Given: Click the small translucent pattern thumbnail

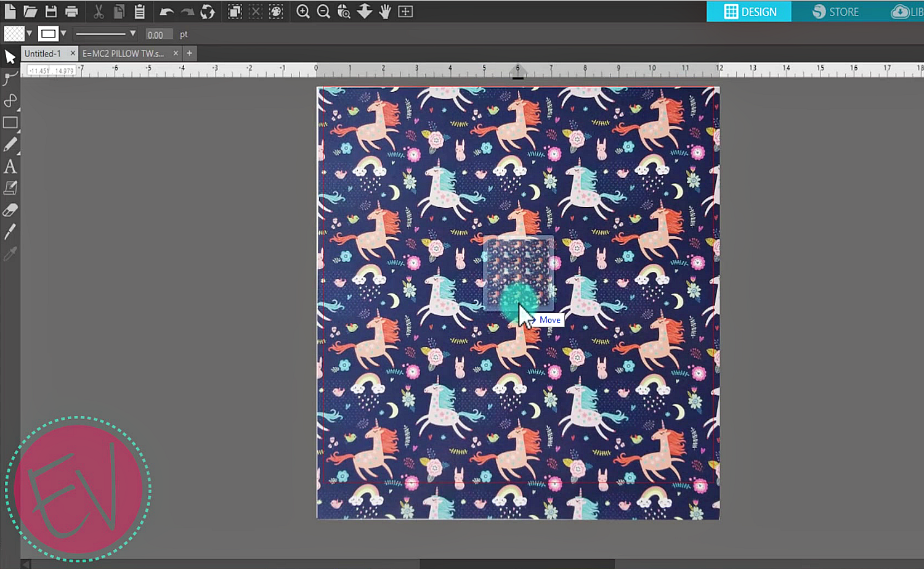Looking at the screenshot, I should [x=518, y=273].
